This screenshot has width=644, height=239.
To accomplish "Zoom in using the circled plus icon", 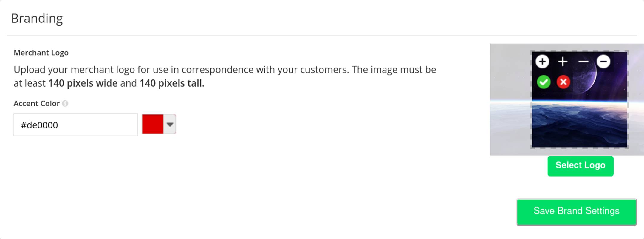I will (543, 62).
